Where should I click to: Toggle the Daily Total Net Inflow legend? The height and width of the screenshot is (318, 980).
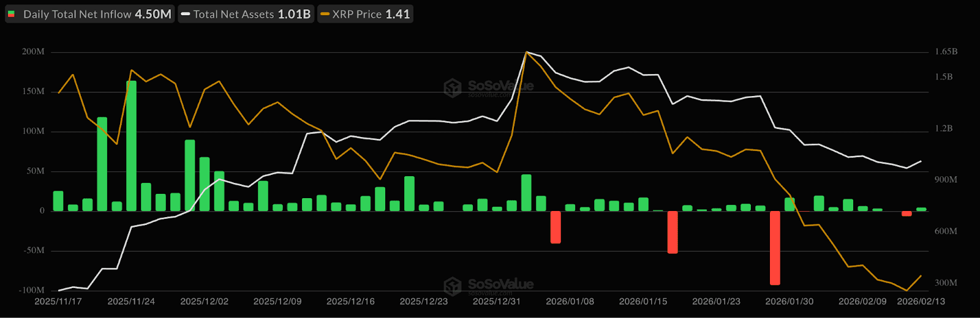pyautogui.click(x=90, y=14)
